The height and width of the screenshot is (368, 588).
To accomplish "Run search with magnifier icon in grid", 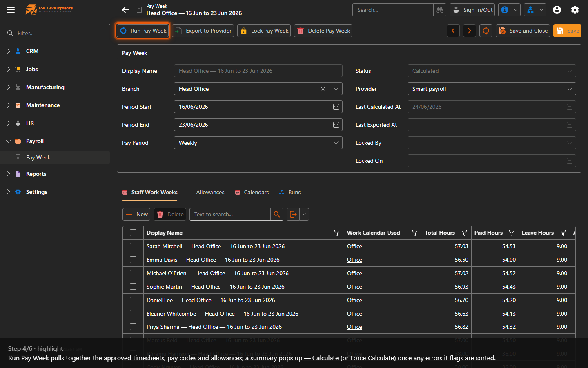I will (x=277, y=214).
